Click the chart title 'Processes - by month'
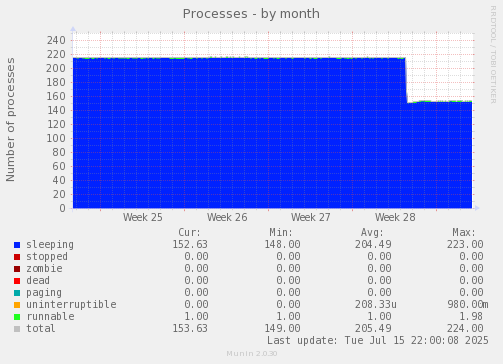 click(251, 14)
